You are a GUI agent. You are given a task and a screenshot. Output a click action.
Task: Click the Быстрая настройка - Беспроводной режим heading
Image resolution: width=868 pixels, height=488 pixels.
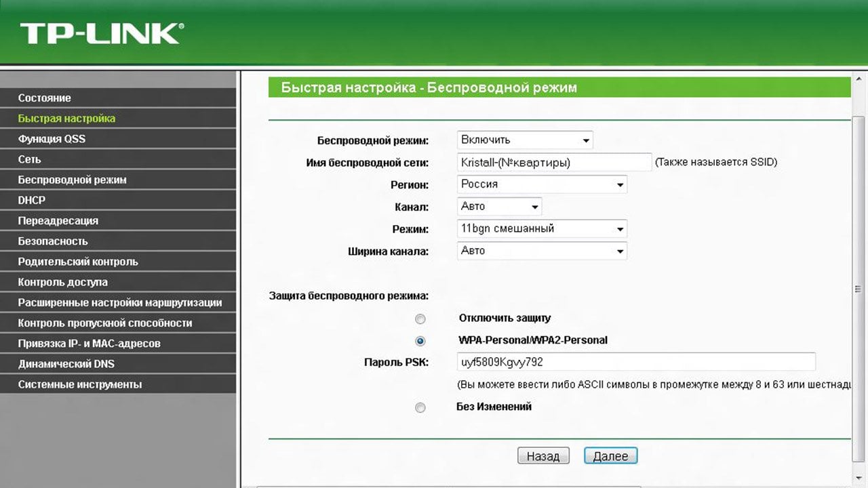point(429,87)
